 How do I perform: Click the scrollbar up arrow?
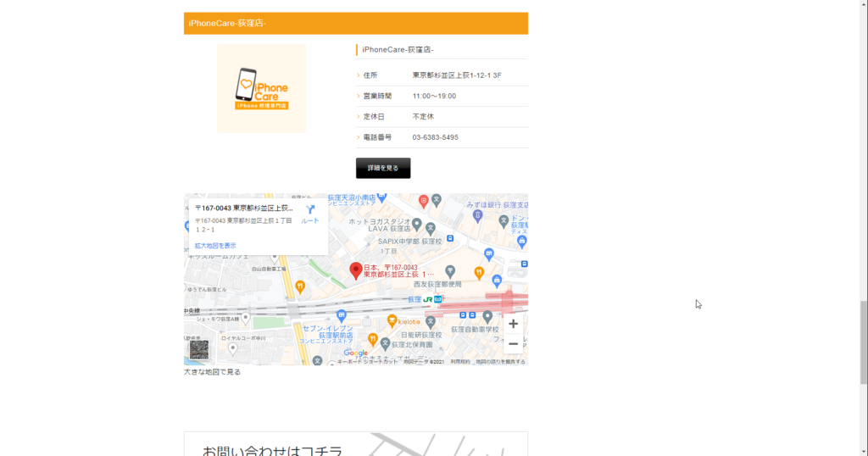[x=864, y=4]
